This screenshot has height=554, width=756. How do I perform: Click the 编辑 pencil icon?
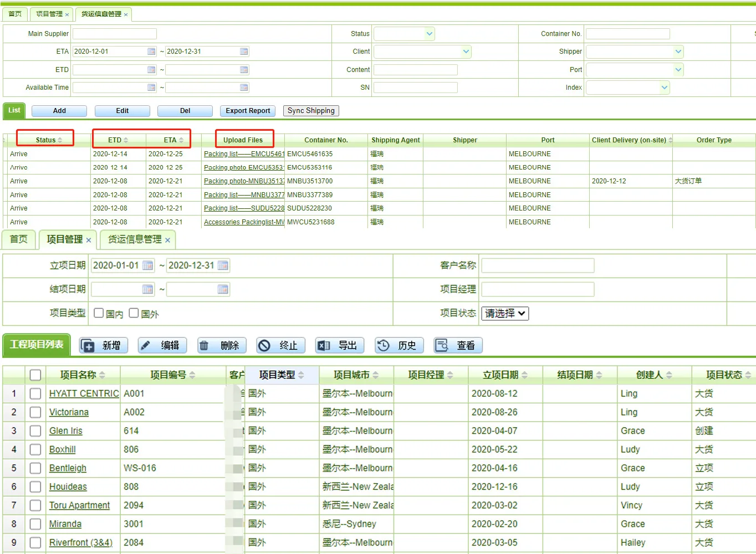(x=145, y=346)
